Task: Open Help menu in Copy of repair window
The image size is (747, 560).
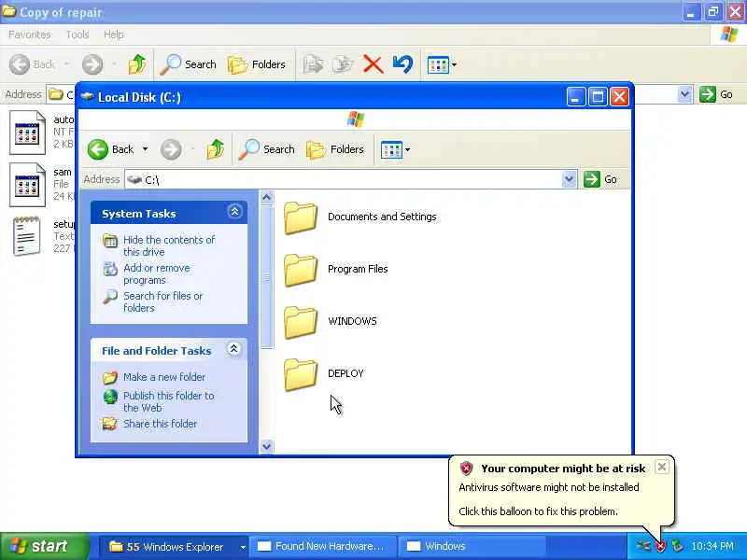Action: 113,35
